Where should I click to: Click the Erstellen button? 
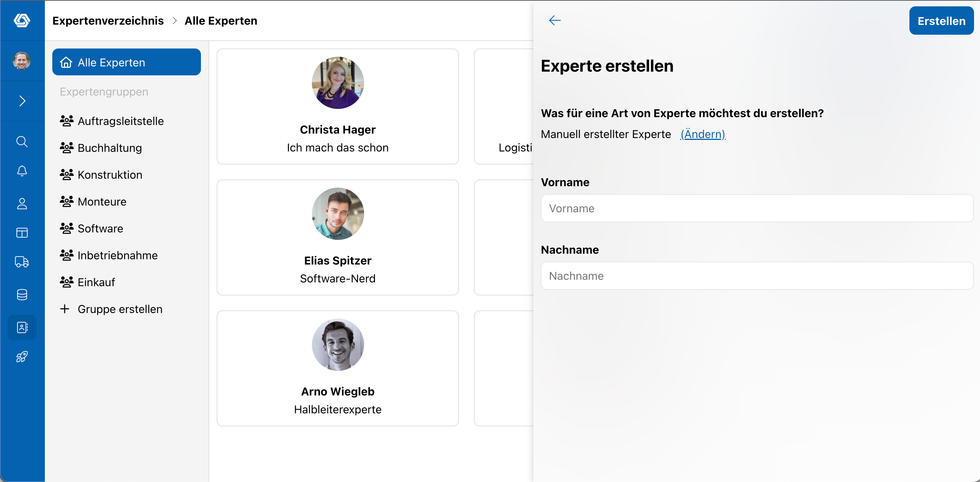(941, 21)
